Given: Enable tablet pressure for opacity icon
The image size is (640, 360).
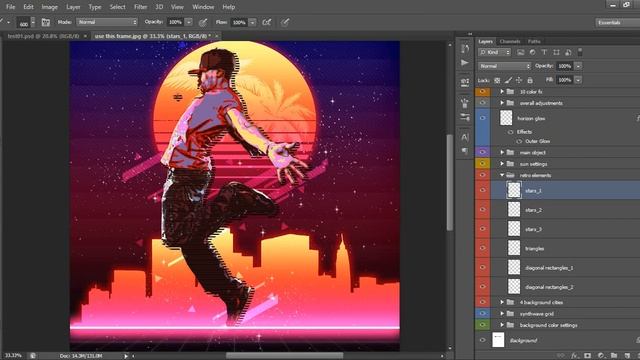Looking at the screenshot, I should 202,22.
